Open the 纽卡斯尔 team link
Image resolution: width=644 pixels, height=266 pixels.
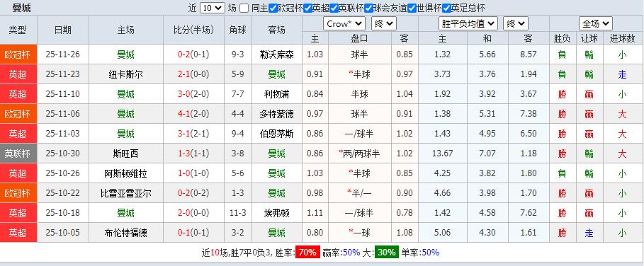pos(125,74)
